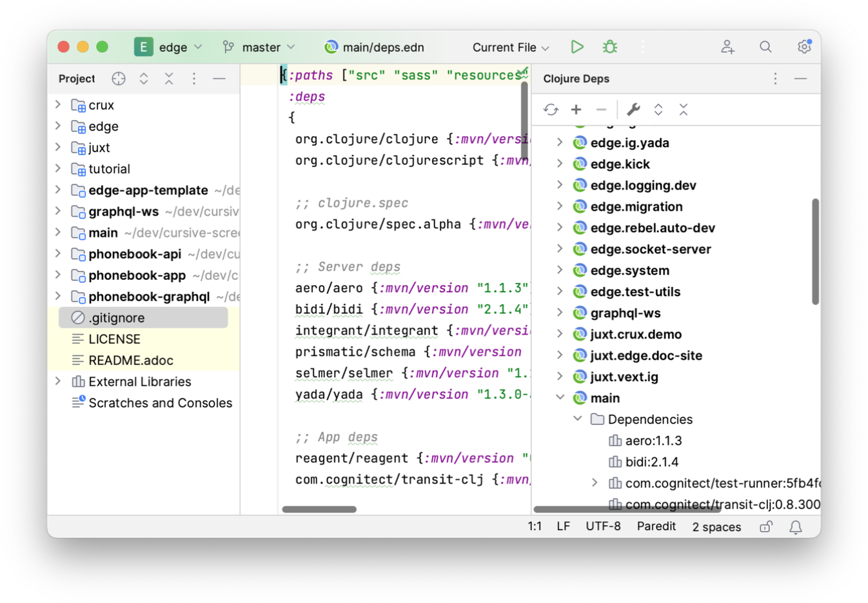Add a Clojure Deps project with plus
868x603 pixels.
(x=576, y=110)
